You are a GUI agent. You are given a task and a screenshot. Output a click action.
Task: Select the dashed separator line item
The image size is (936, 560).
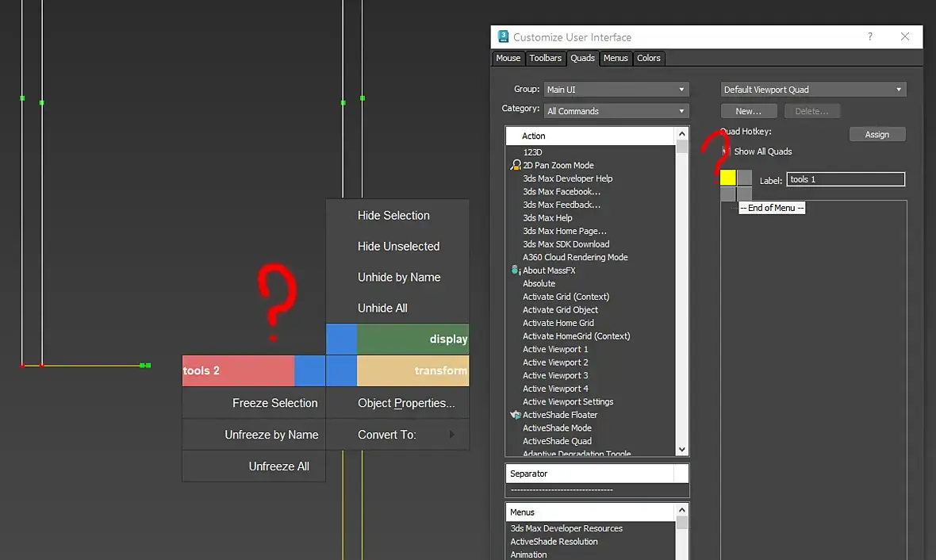point(562,489)
